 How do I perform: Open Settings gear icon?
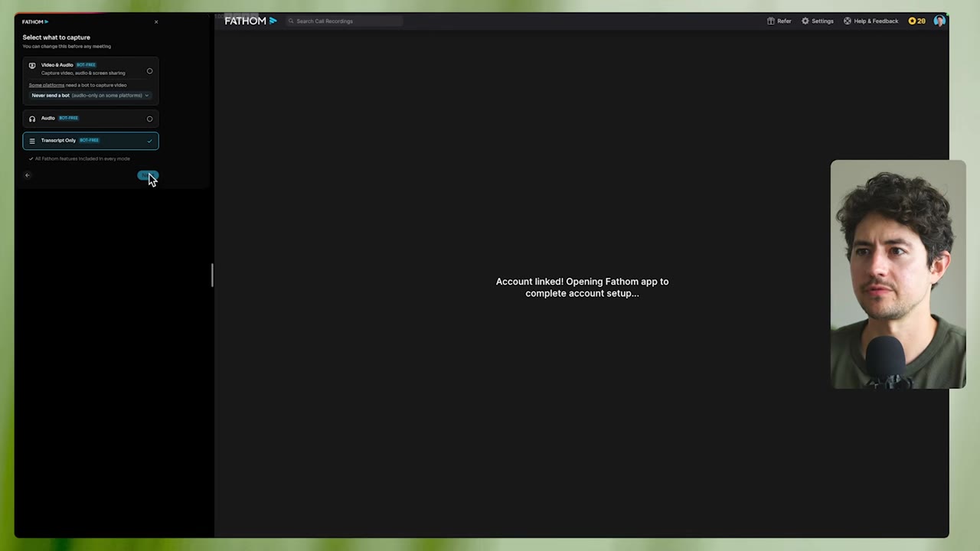pos(805,21)
